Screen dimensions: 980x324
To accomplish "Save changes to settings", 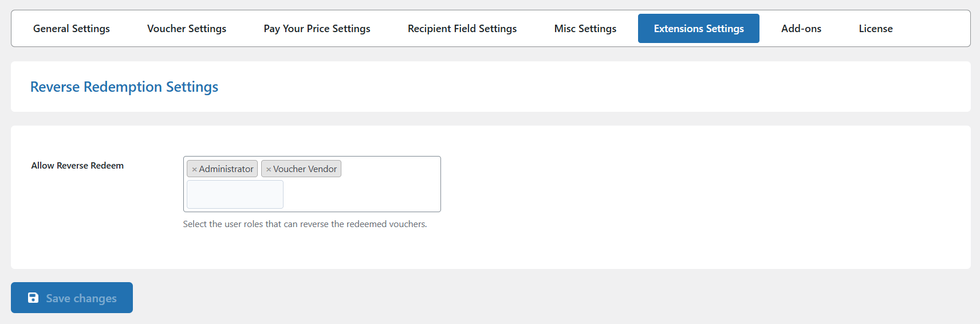I will point(72,298).
